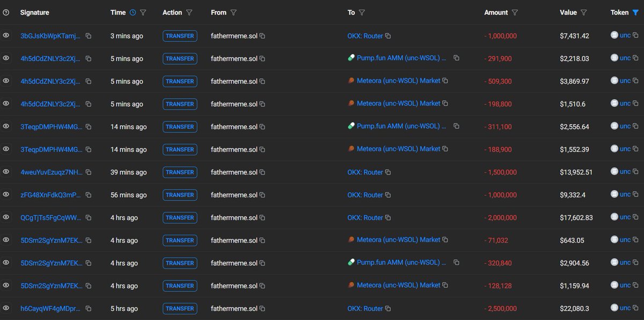Image resolution: width=644 pixels, height=320 pixels.
Task: Copy Meteora Market address in the $3,869.97 row
Action: pos(445,81)
